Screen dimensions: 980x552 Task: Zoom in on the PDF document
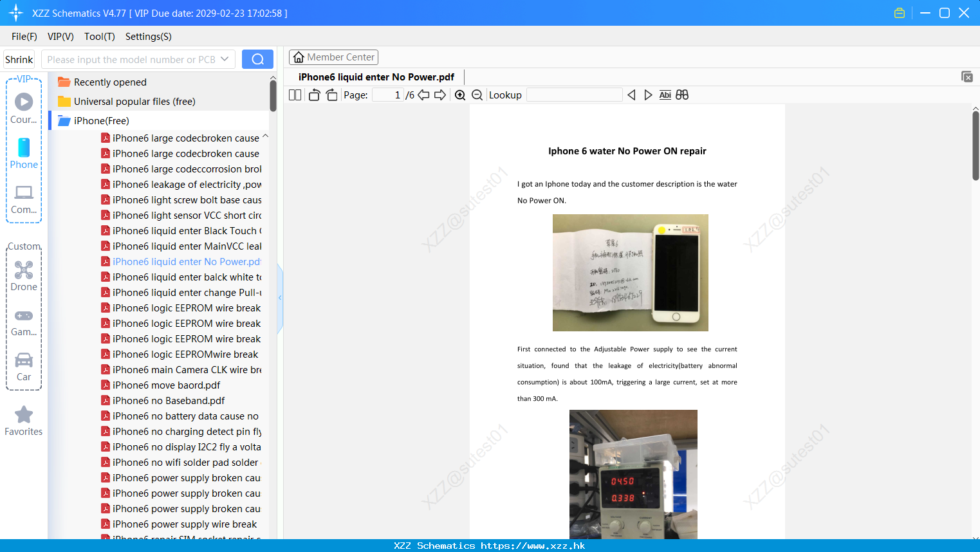(460, 95)
